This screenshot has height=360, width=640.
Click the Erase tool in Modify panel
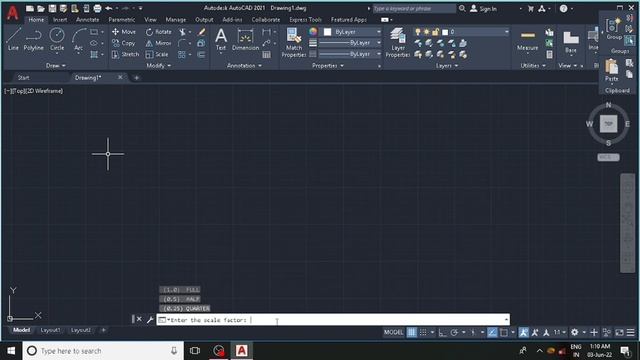202,31
